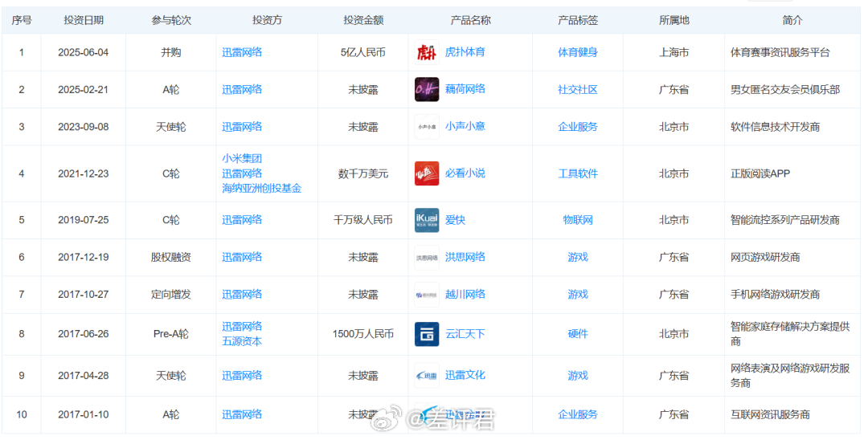868x440 pixels.
Task: Open the 小声小意 product link
Action: click(465, 126)
